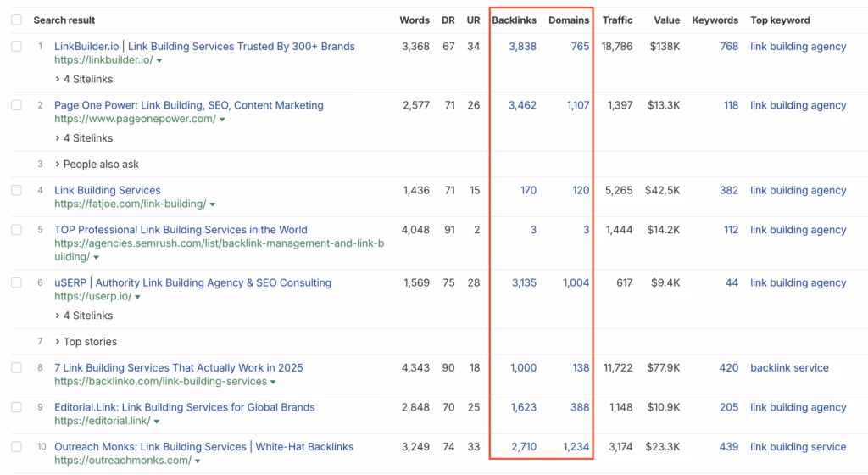Sort by the Traffic column header

[617, 20]
